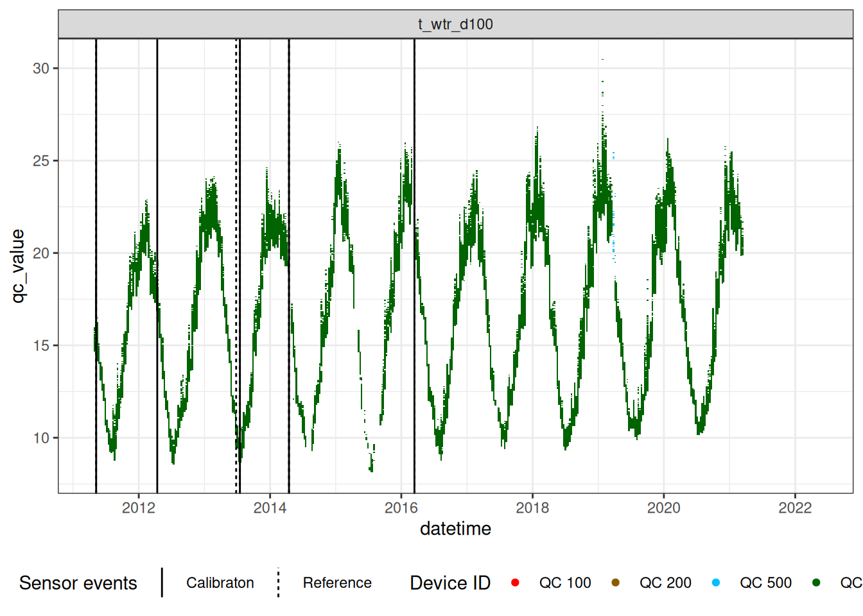
Task: Click the 2018 x-axis tick label
Action: (x=532, y=508)
